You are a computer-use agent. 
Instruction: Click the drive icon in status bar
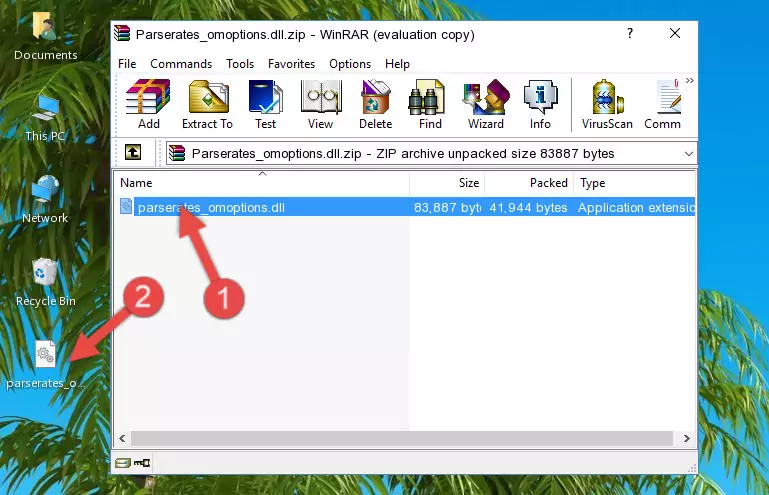[123, 463]
